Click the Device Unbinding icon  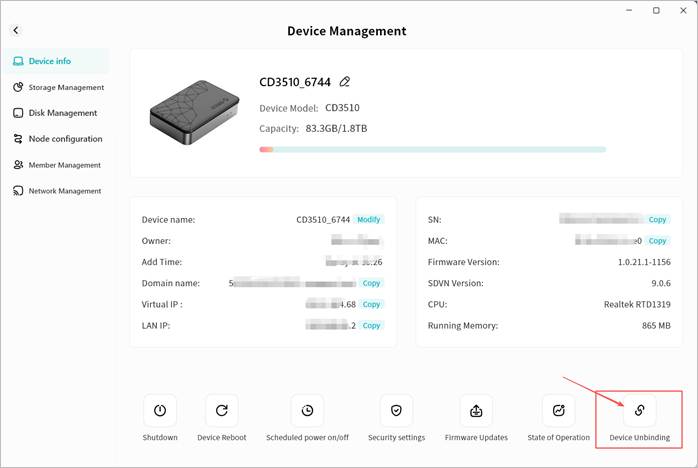pos(639,410)
